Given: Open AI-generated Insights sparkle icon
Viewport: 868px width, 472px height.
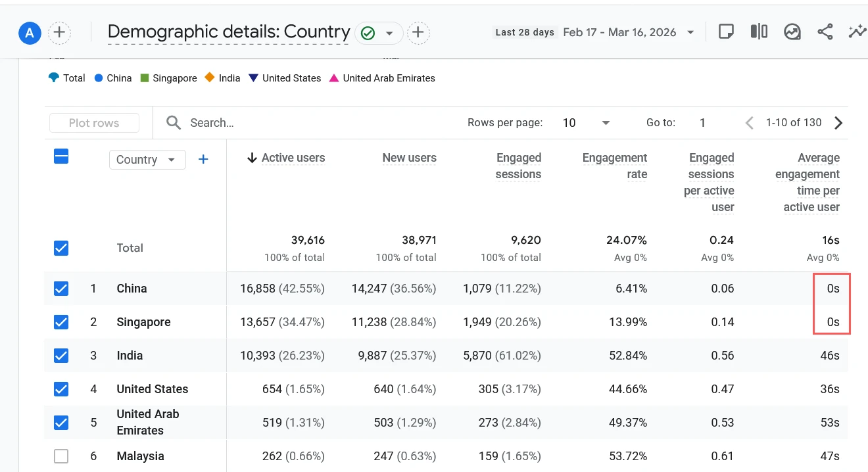Looking at the screenshot, I should 857,31.
